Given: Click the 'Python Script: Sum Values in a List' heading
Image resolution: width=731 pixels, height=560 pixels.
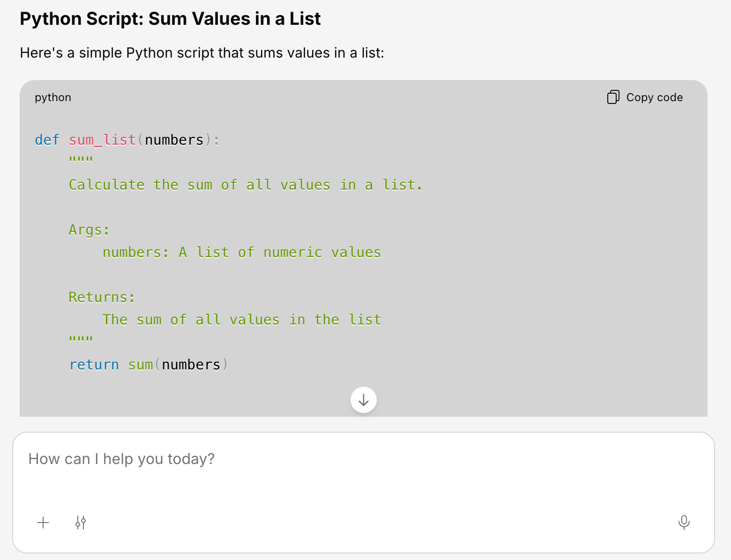Looking at the screenshot, I should pyautogui.click(x=170, y=19).
